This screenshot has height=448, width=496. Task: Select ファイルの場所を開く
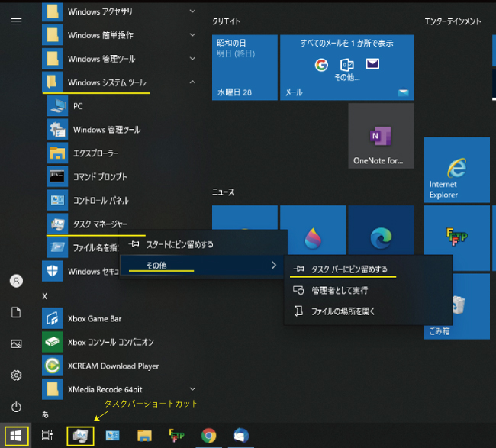(368, 311)
